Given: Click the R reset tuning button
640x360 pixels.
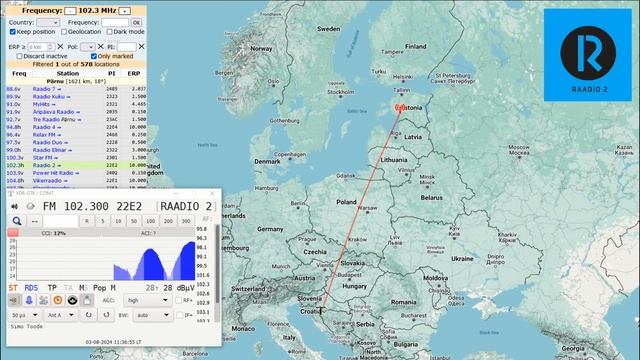Looking at the screenshot, I should [87, 221].
